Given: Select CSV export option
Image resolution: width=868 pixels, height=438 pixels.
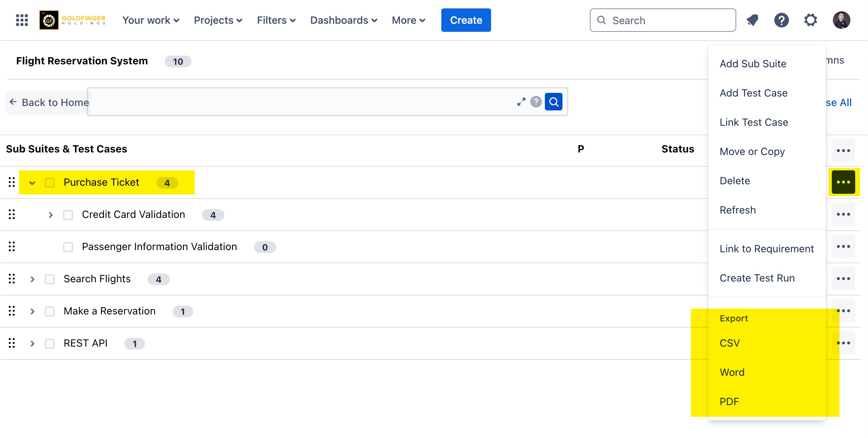Looking at the screenshot, I should pyautogui.click(x=730, y=343).
